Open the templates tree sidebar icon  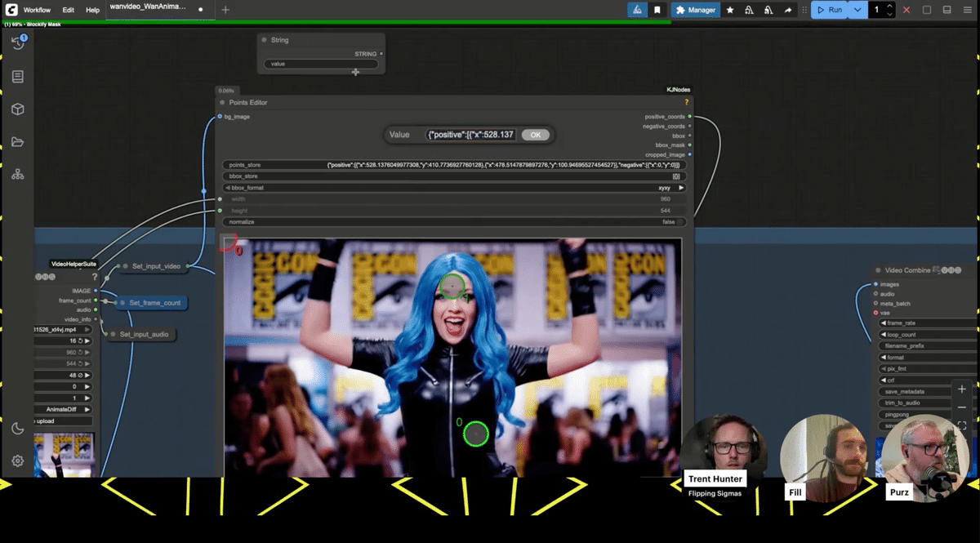[x=18, y=175]
